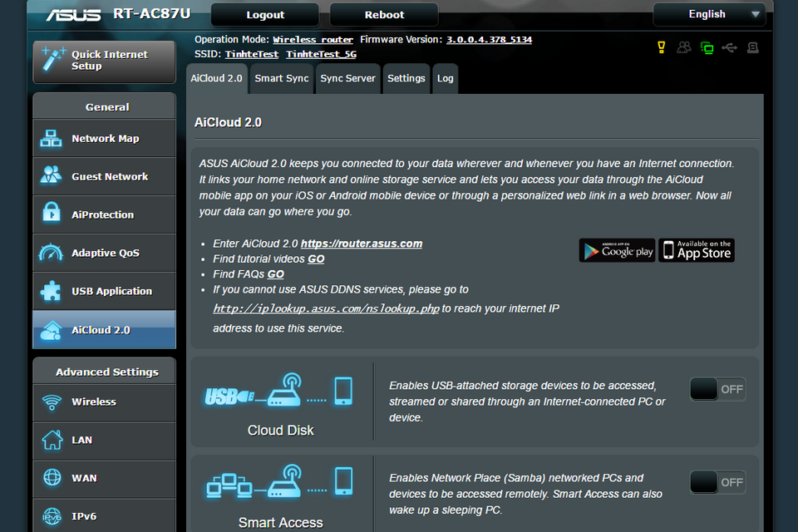This screenshot has height=532, width=798.
Task: Go to Adaptive QoS in sidebar
Action: [x=105, y=253]
